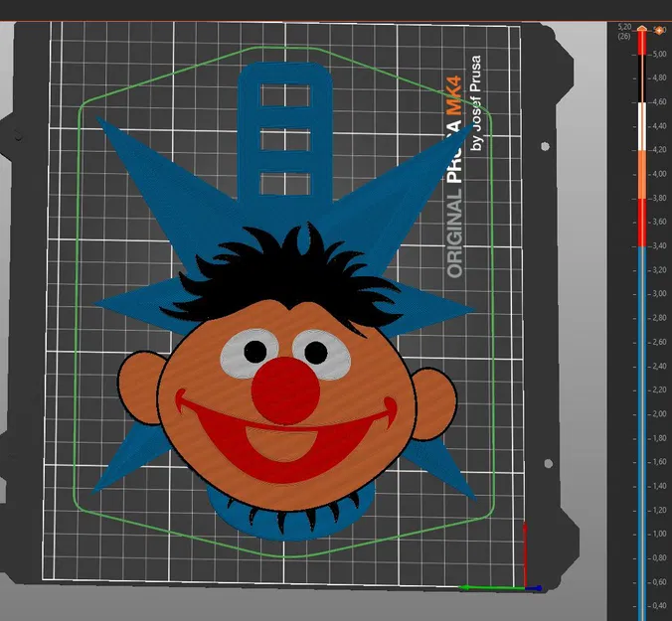The width and height of the screenshot is (672, 621).
Task: Jump to layer height tick 2,20
Action: (660, 389)
